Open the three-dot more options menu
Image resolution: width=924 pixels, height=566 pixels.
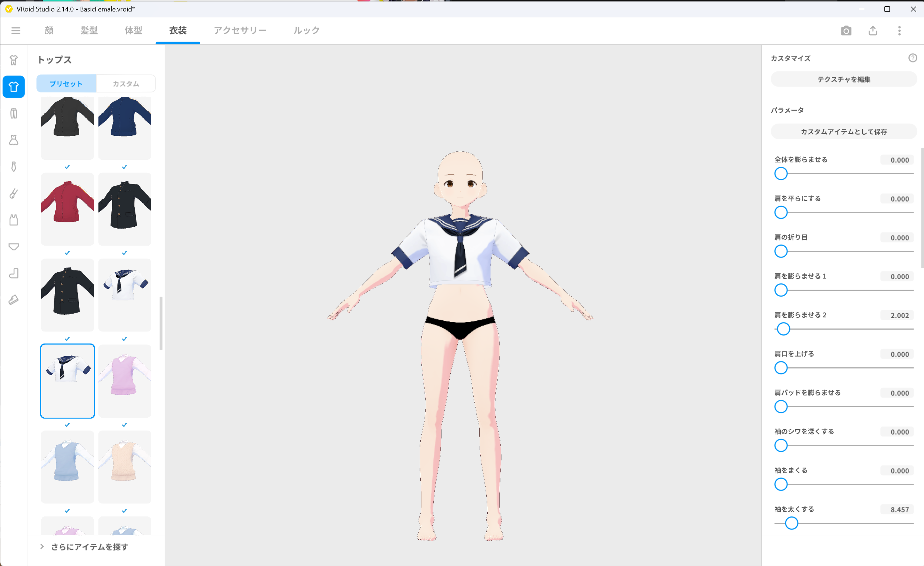[x=899, y=30]
